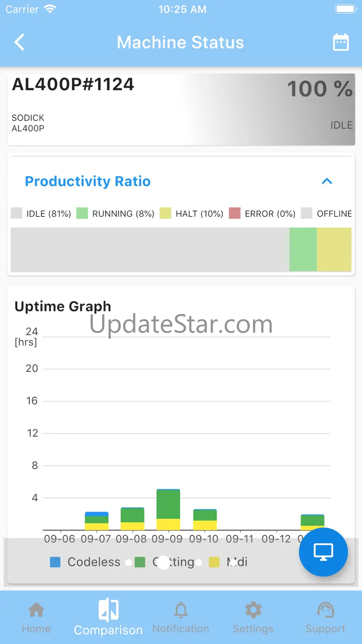Viewport: 362px width, 644px height.
Task: Click the green RUNNING segment of ratio bar
Action: [303, 249]
